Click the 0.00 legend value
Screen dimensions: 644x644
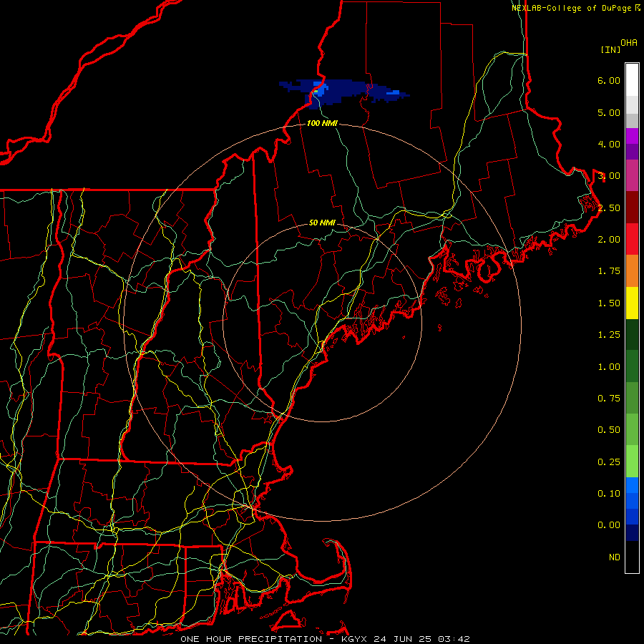click(609, 525)
